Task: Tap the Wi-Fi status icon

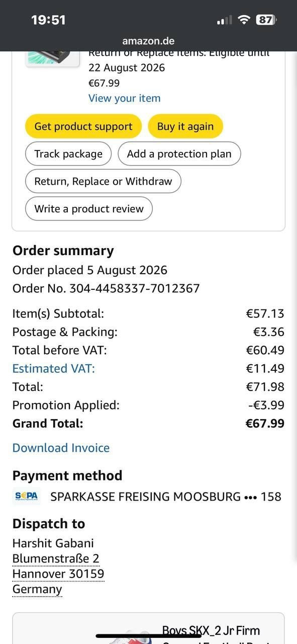Action: coord(244,20)
